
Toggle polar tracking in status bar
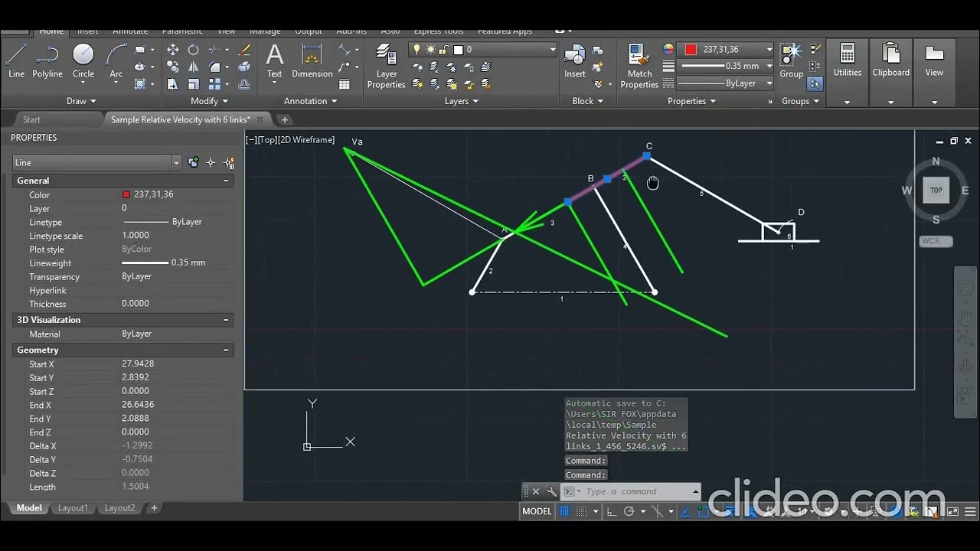click(x=629, y=511)
